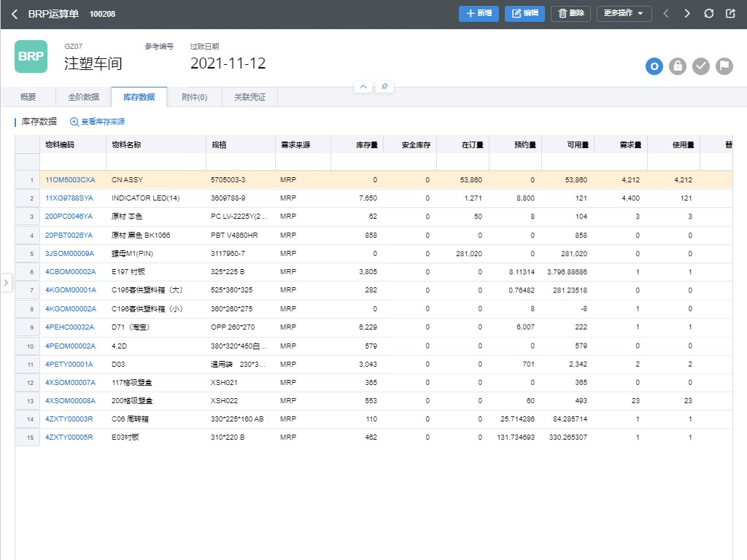Open material link 3JSOM00009A

pos(69,253)
